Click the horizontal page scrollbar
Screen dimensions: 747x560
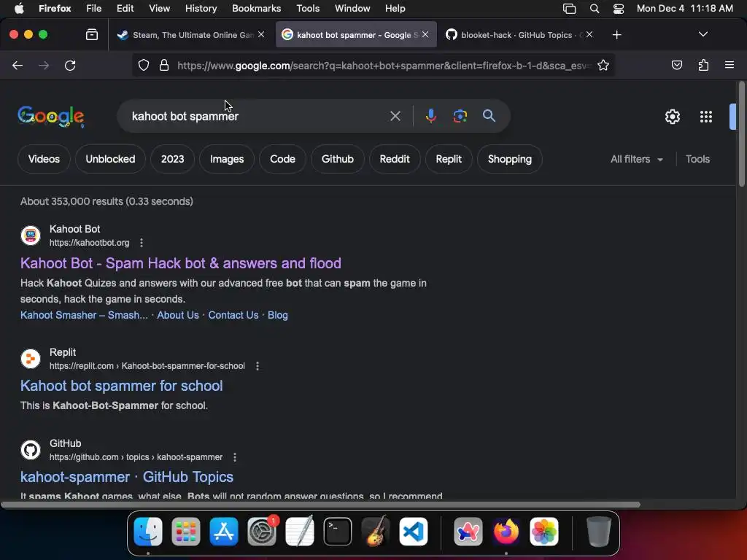(x=320, y=505)
